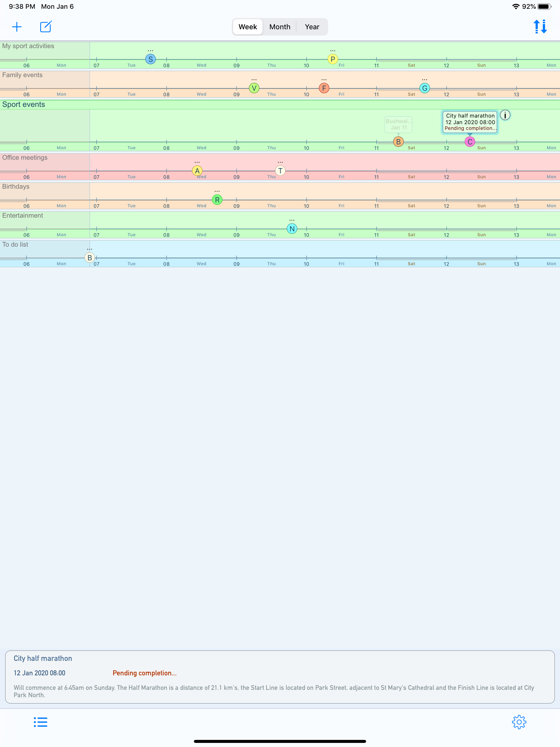Tap the 12 Jan 2020 08:00 date in detail panel
This screenshot has height=747, width=560.
click(39, 673)
